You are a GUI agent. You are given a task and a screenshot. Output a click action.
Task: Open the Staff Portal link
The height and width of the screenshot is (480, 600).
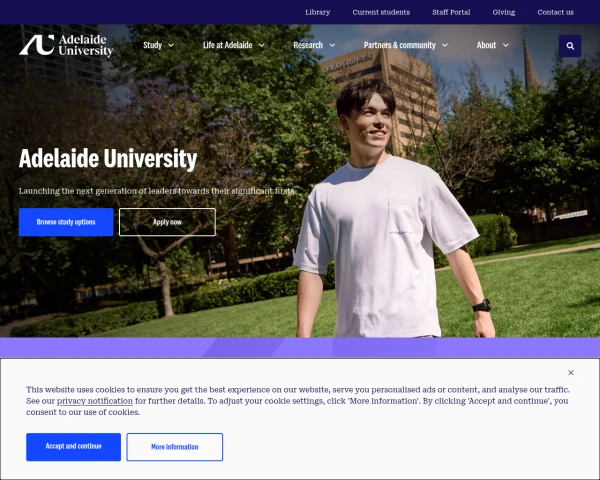click(x=451, y=12)
